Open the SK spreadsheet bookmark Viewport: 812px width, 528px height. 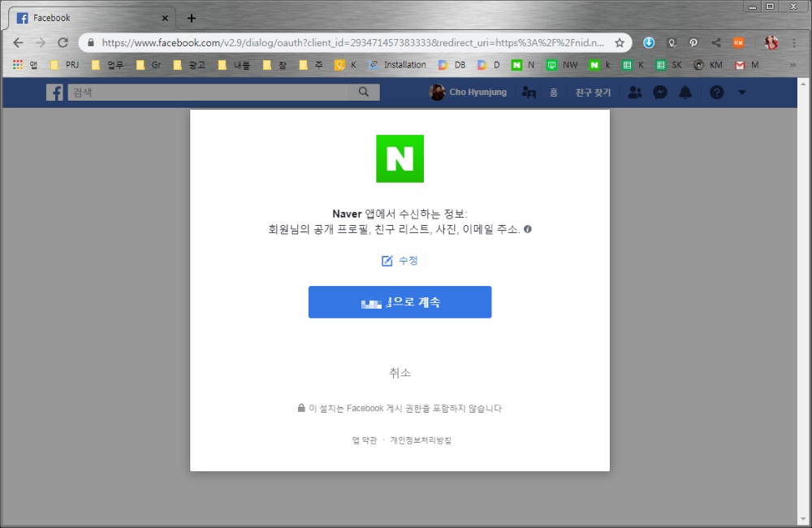click(x=668, y=65)
